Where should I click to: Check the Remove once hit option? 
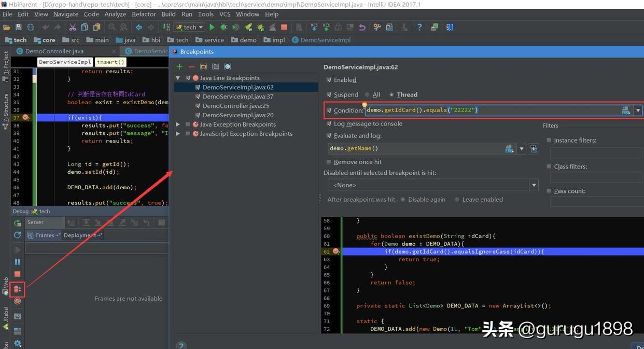click(329, 161)
